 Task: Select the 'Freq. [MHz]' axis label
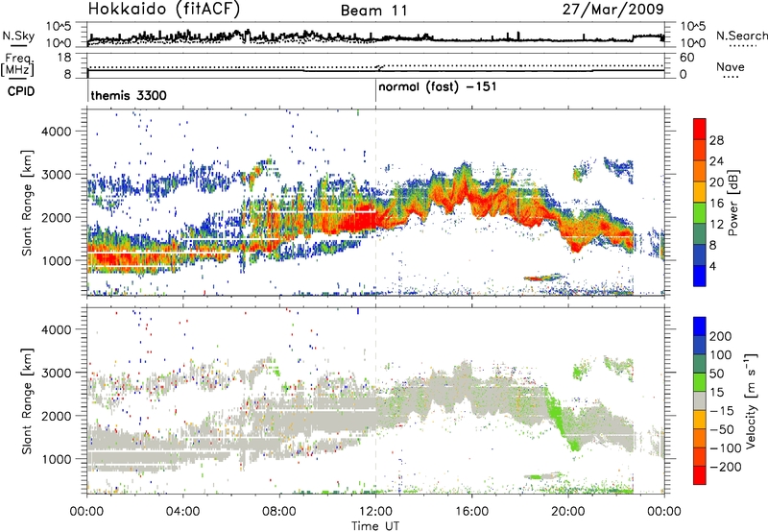17,64
